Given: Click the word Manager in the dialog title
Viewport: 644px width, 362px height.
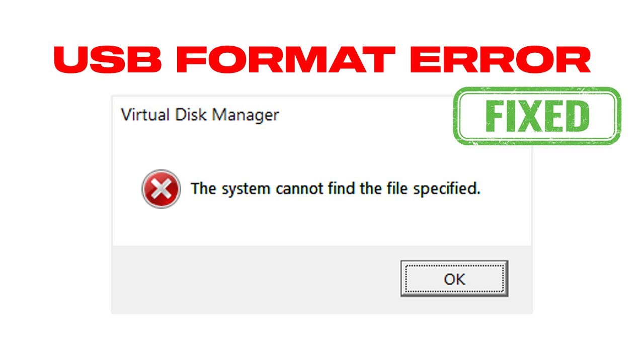Looking at the screenshot, I should (x=245, y=115).
